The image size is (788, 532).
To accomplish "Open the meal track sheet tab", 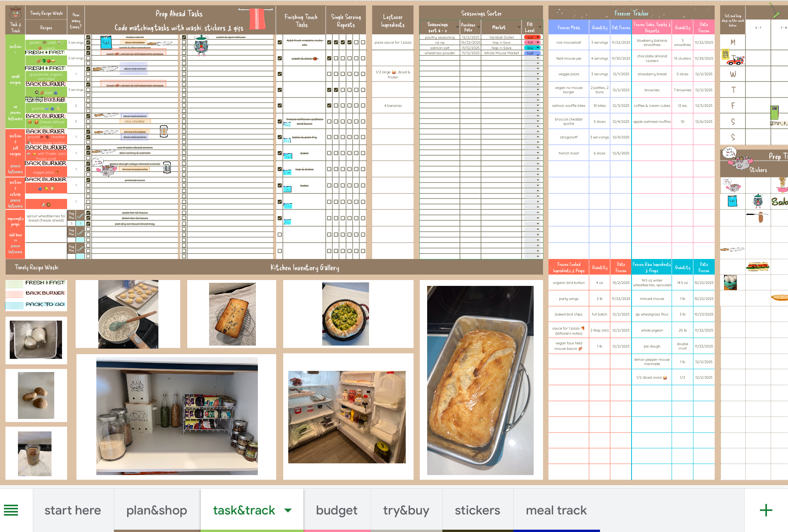I will click(556, 510).
